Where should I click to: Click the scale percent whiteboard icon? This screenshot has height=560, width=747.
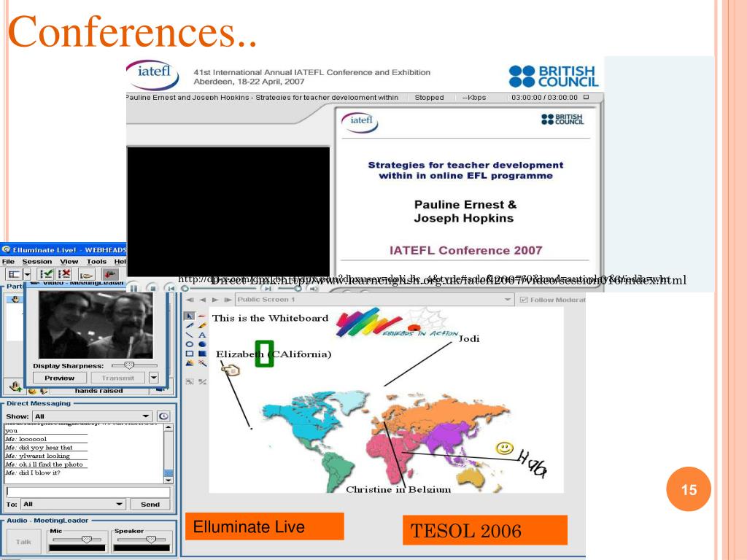click(203, 381)
